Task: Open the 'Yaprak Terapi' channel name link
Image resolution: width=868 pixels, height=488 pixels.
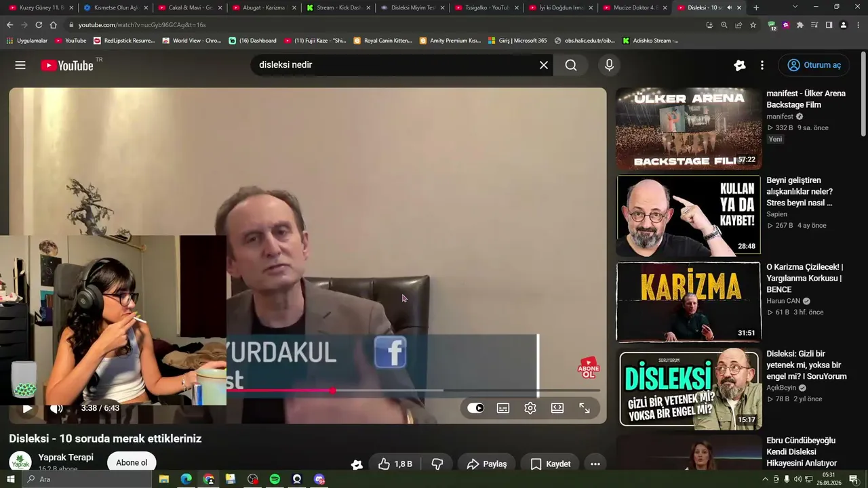Action: pyautogui.click(x=66, y=457)
